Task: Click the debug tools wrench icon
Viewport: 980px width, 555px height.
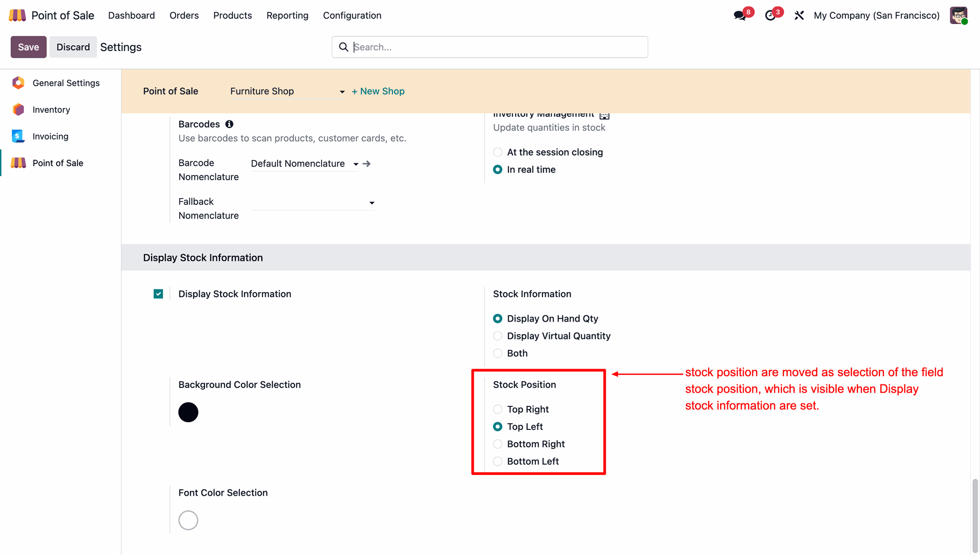Action: click(x=799, y=15)
